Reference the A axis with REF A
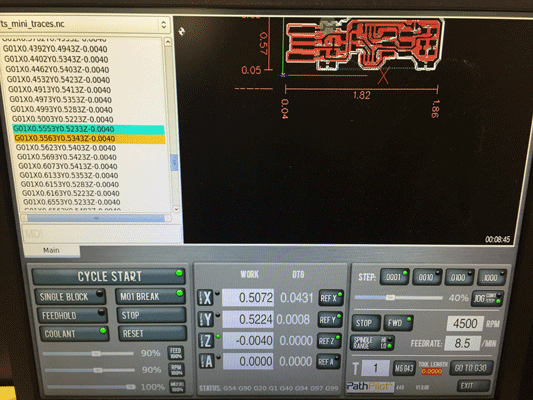Image resolution: width=533 pixels, height=400 pixels. point(328,362)
